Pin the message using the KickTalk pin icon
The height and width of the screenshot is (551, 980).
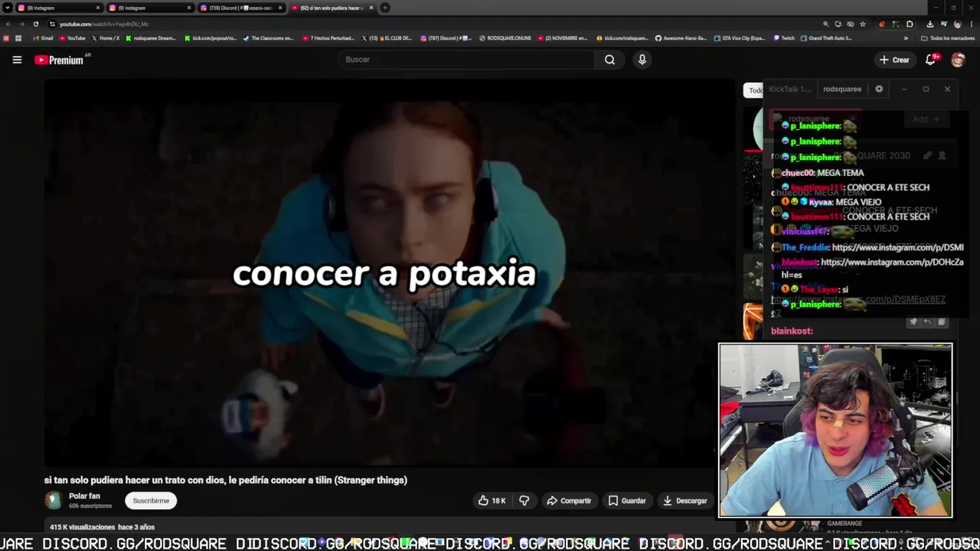click(x=913, y=322)
